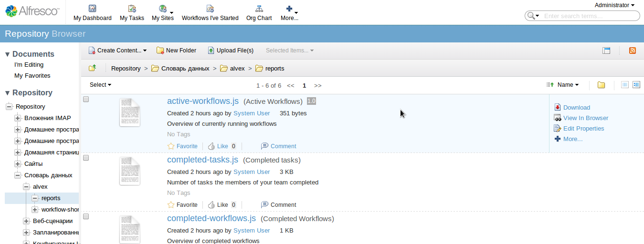Like the completed-tasks.js document
Viewport: 644px width, 244px height.
click(212, 205)
